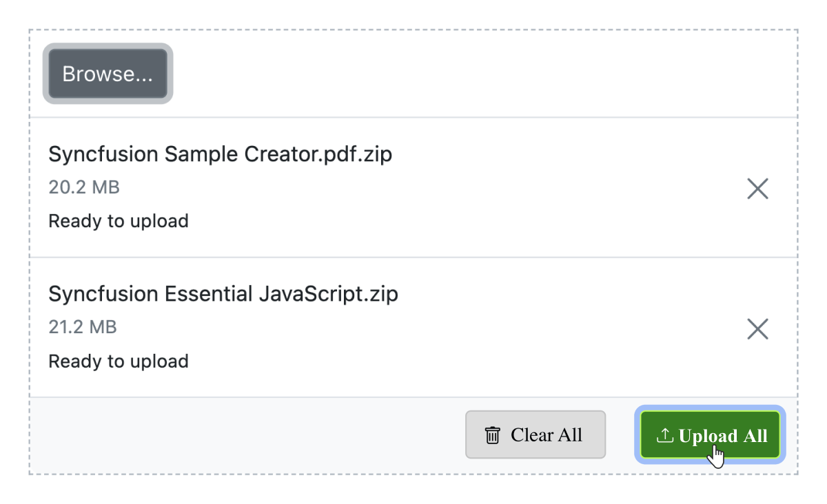Hit the green upload symbol at bottom right

click(x=664, y=434)
